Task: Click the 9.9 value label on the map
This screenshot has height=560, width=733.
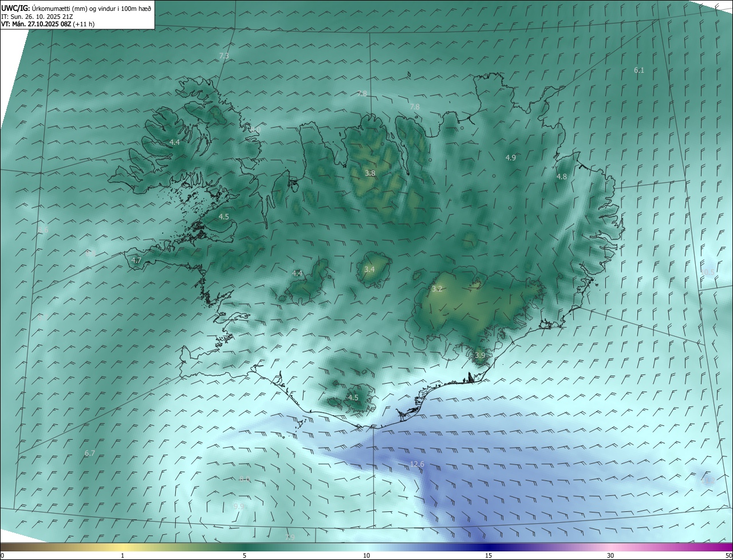Action: [x=239, y=507]
